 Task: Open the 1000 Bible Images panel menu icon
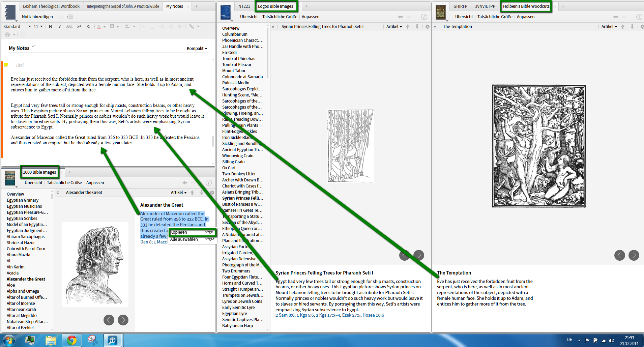(x=10, y=178)
